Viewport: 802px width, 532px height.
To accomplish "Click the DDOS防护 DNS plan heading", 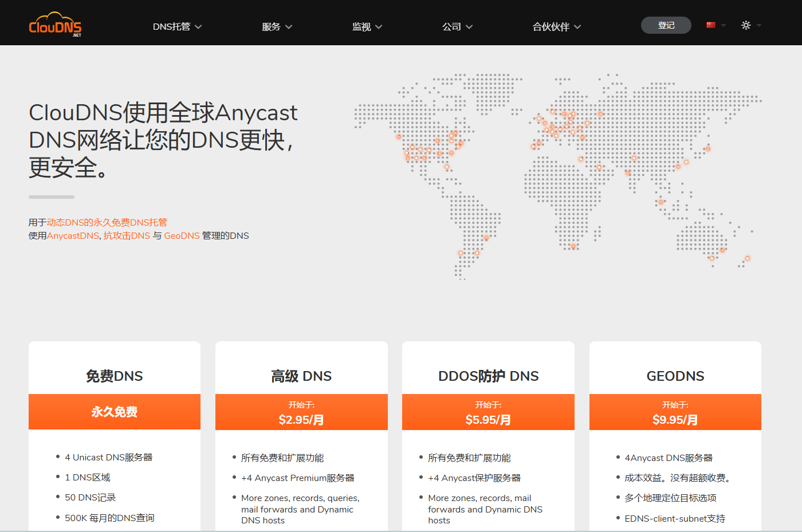I will (x=489, y=376).
